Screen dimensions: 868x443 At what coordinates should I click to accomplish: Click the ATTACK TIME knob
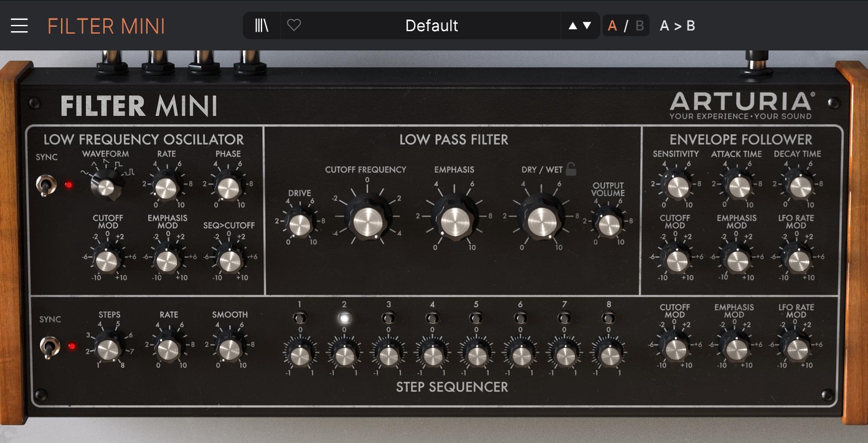point(738,186)
